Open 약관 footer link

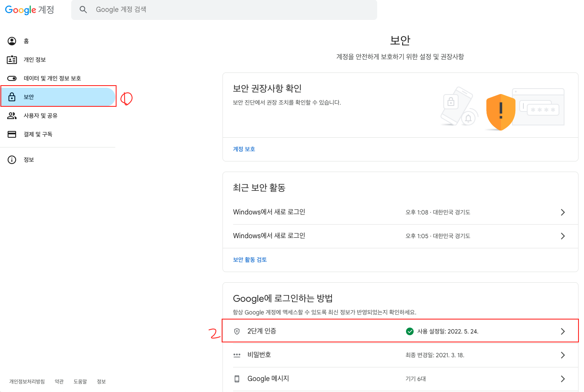(59, 382)
